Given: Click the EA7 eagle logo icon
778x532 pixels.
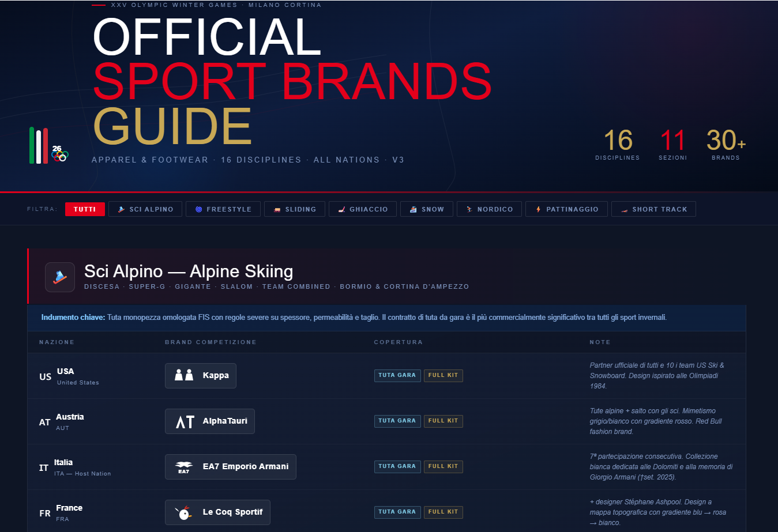Looking at the screenshot, I should 184,467.
